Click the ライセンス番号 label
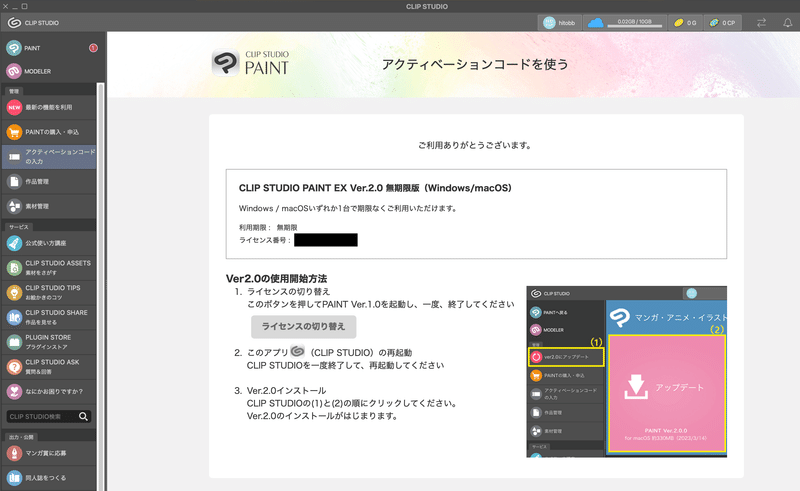The height and width of the screenshot is (491, 800). tap(265, 240)
